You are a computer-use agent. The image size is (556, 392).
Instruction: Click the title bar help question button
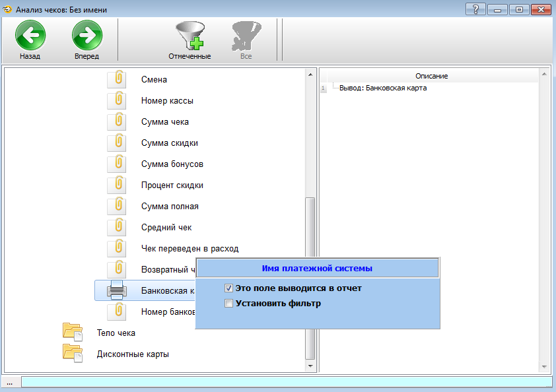pyautogui.click(x=475, y=10)
